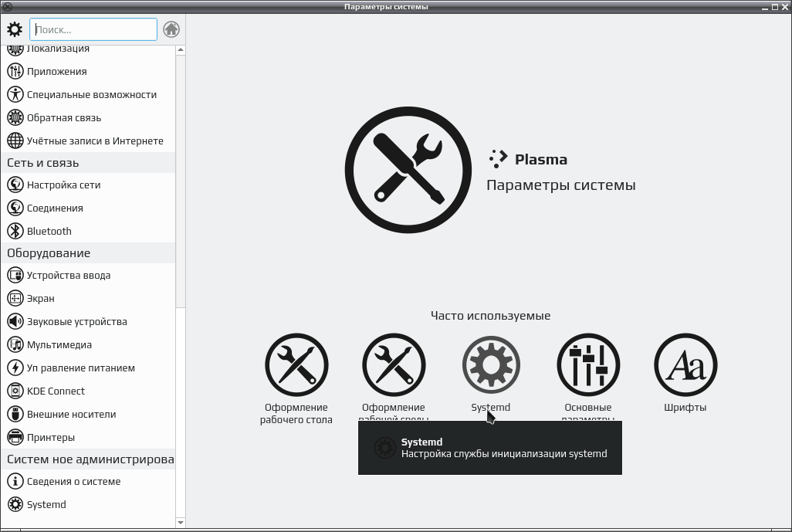Click the Соединения icon

click(15, 208)
